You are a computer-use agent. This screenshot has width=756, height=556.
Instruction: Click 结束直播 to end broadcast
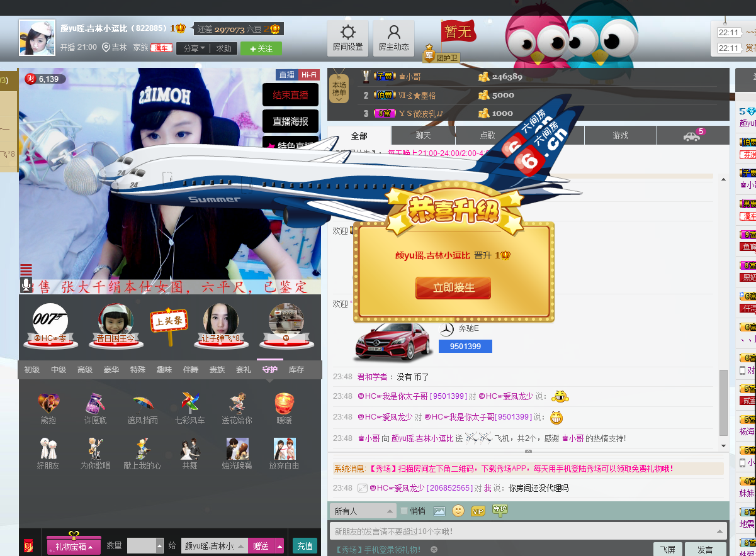click(290, 95)
